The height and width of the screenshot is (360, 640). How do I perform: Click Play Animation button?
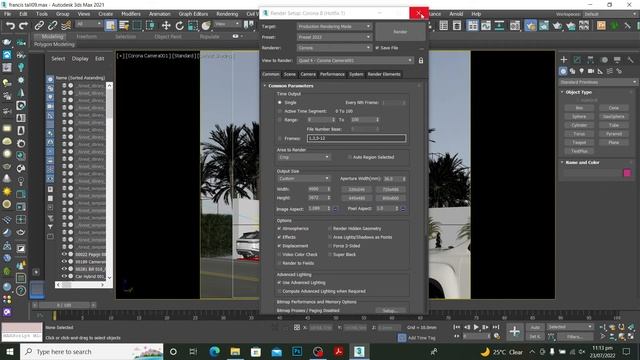(476, 327)
